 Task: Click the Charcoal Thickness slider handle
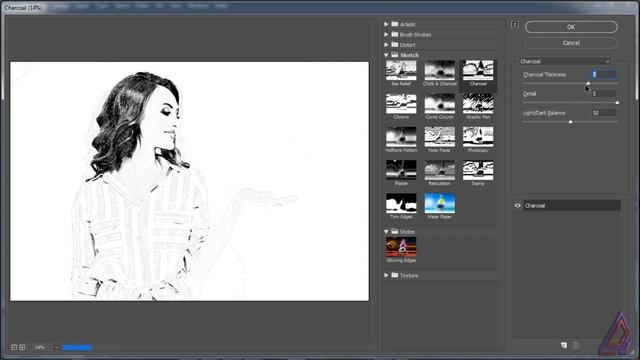pyautogui.click(x=588, y=84)
